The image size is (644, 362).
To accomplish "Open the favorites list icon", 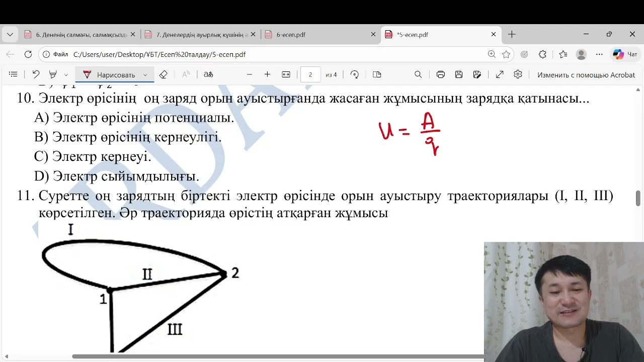I will click(x=563, y=54).
